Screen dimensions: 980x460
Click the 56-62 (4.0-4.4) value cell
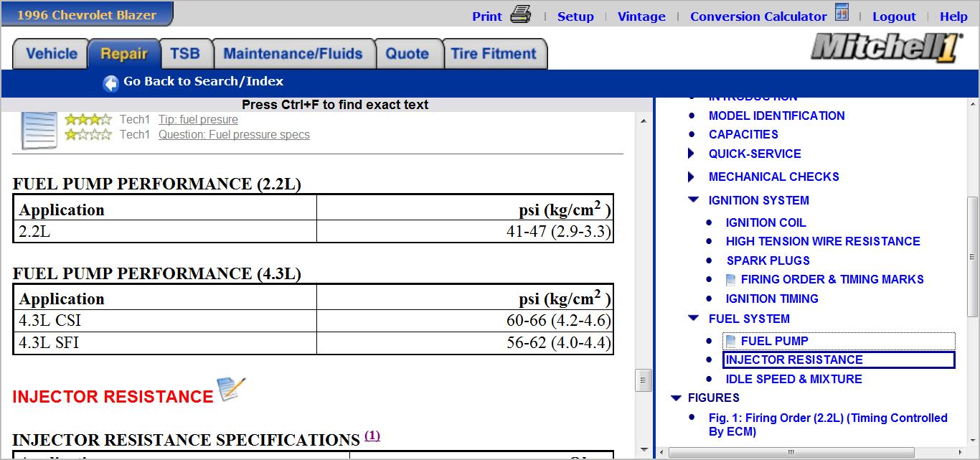pos(465,343)
